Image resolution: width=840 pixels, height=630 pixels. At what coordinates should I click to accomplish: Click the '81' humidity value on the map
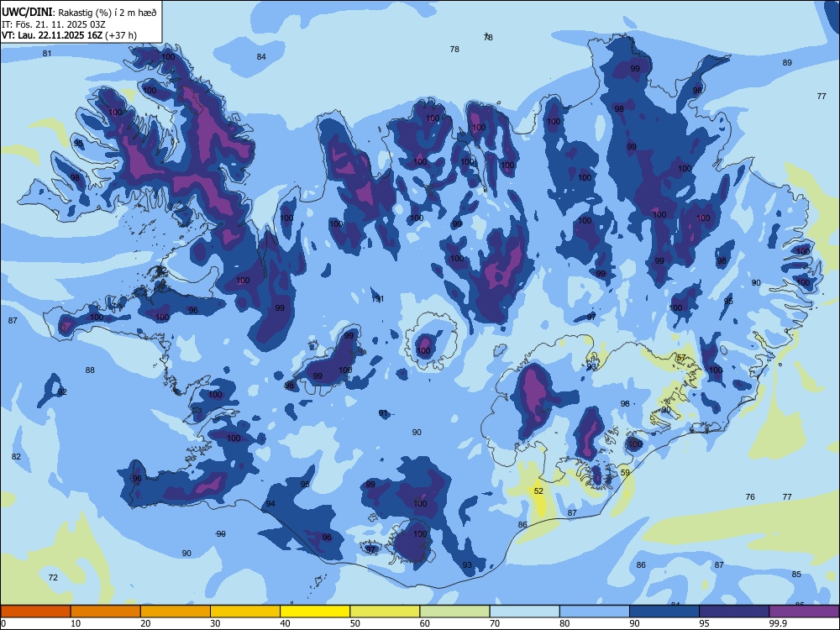point(47,53)
